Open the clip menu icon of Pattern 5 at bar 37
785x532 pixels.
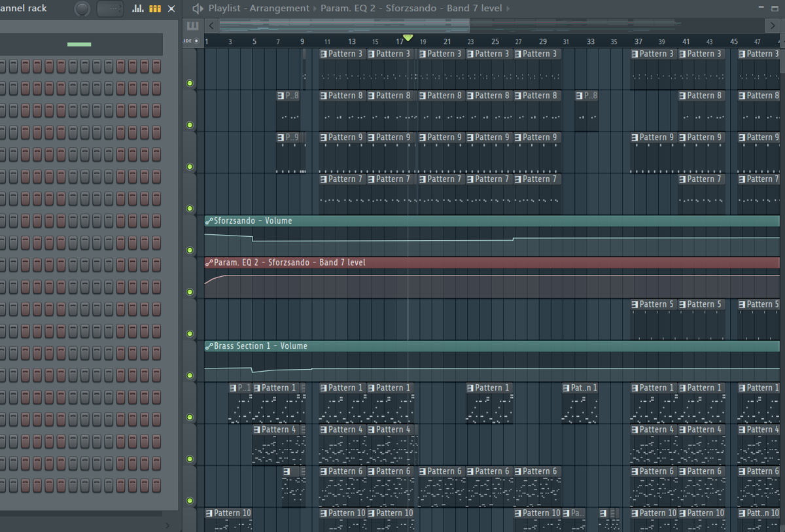[635, 304]
